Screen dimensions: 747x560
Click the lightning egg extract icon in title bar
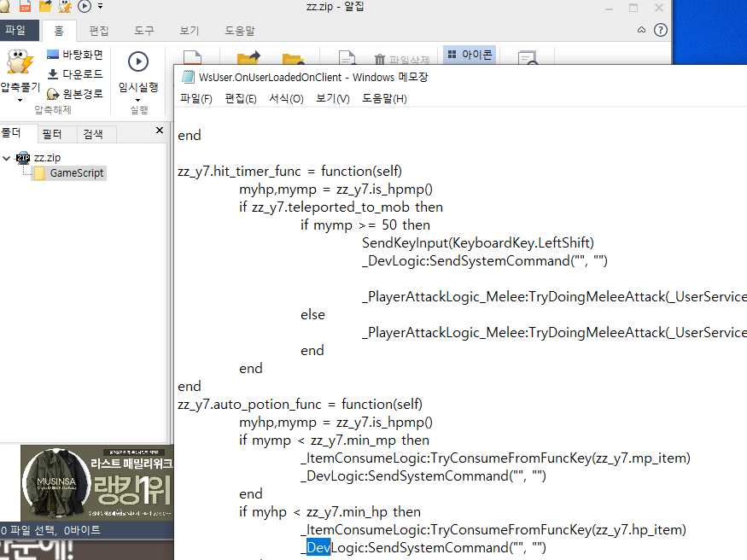pyautogui.click(x=65, y=6)
